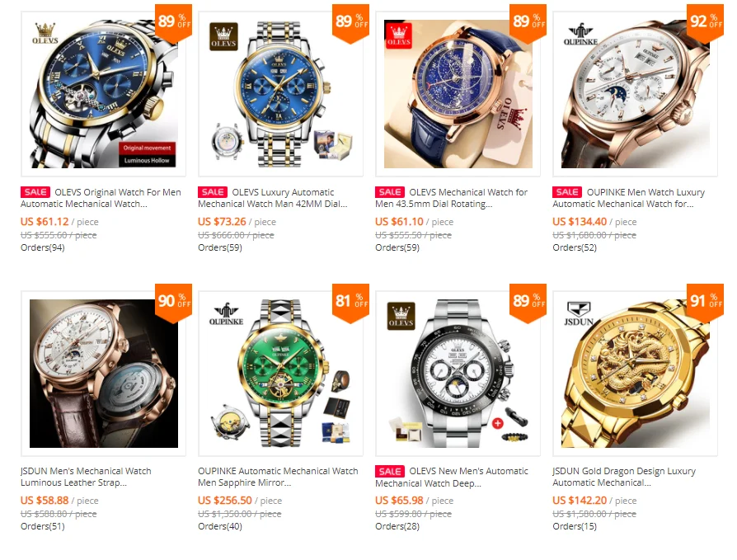Open the OLEVS Mechanical Watch 43.5mm Dial link
Screen dimensions: 737x560
click(x=451, y=198)
